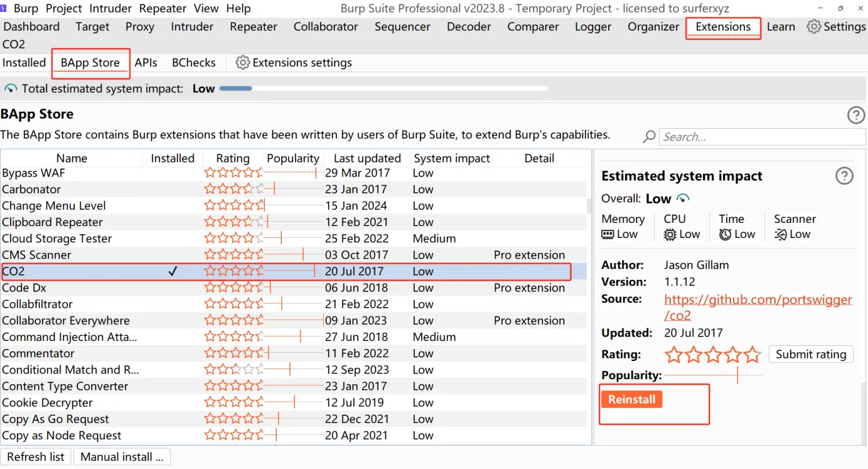868x469 pixels.
Task: Switch to the Installed subtab
Action: coord(24,63)
